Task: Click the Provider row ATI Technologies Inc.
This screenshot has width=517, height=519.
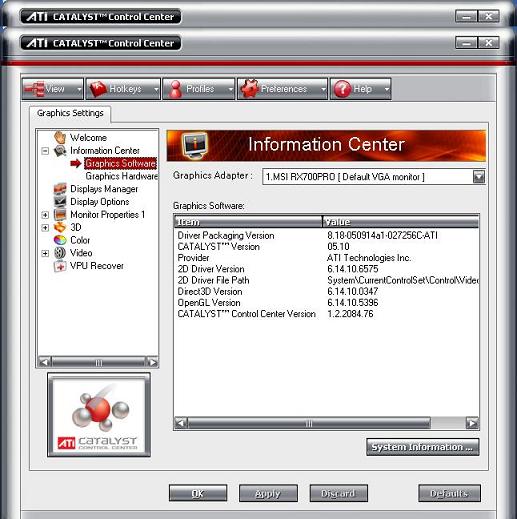Action: click(x=326, y=258)
